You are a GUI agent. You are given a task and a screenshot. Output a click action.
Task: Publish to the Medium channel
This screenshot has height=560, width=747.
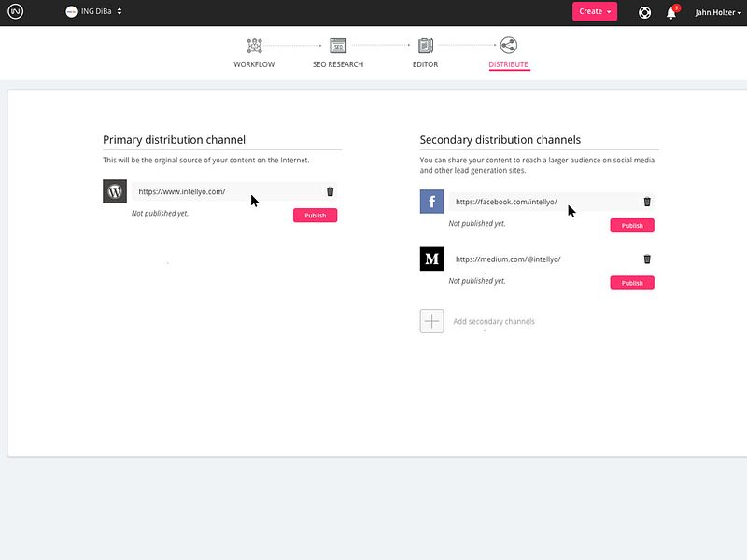tap(632, 283)
